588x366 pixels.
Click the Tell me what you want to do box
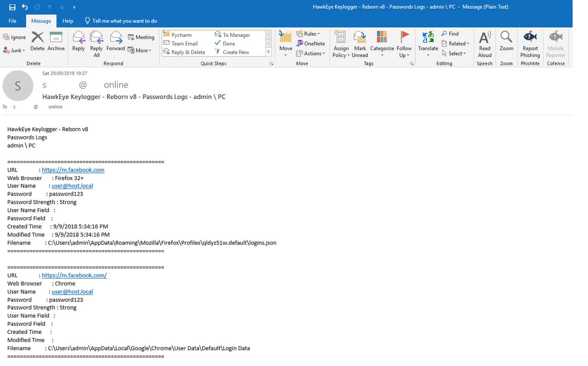pyautogui.click(x=121, y=21)
